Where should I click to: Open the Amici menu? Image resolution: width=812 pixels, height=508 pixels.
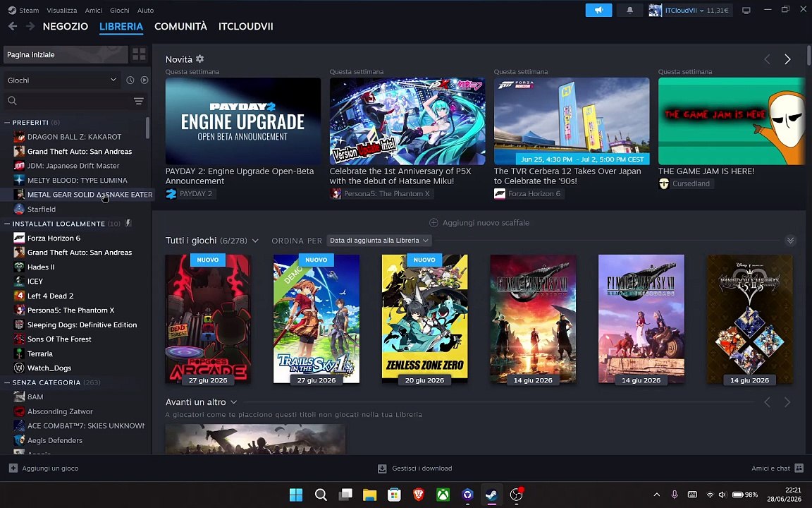93,10
